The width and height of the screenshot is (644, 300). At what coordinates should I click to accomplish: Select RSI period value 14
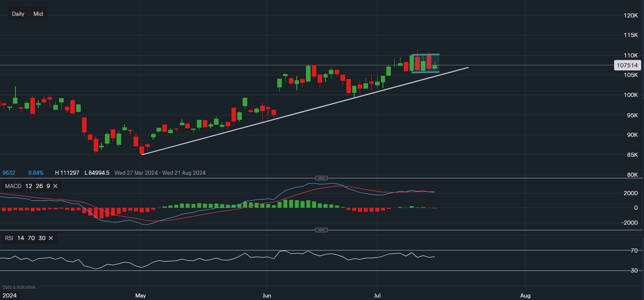(20, 238)
